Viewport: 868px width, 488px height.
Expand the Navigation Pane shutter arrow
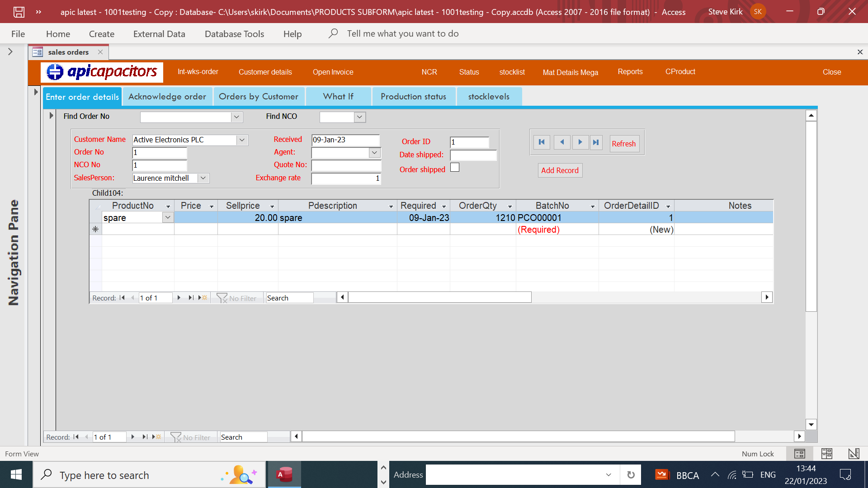(10, 52)
